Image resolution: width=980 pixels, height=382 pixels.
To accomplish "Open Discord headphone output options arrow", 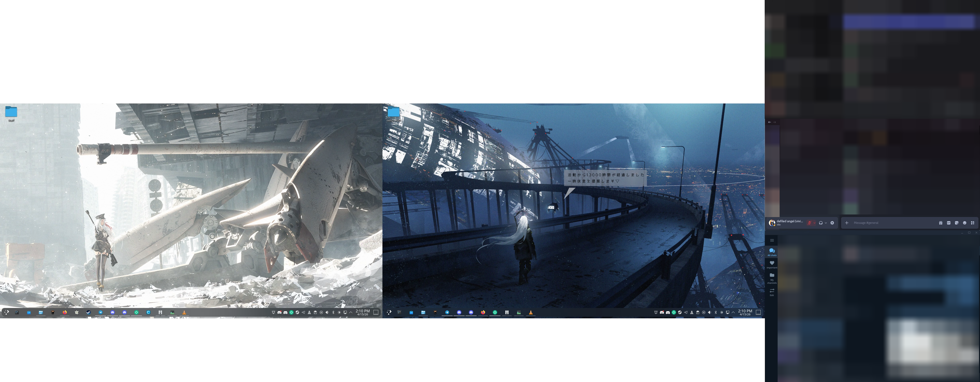I will (x=826, y=223).
